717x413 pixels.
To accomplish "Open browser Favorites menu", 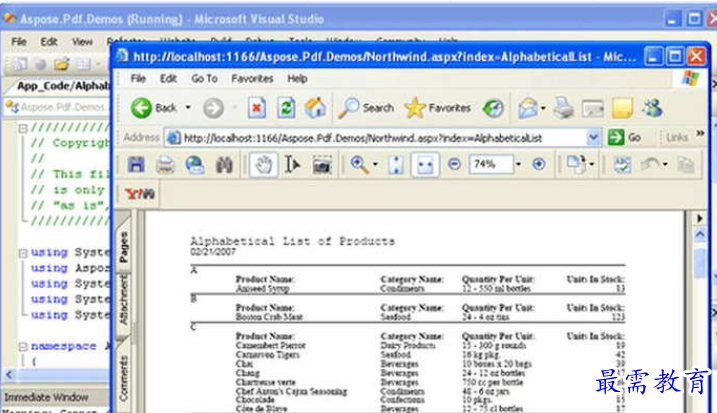I will pyautogui.click(x=252, y=79).
